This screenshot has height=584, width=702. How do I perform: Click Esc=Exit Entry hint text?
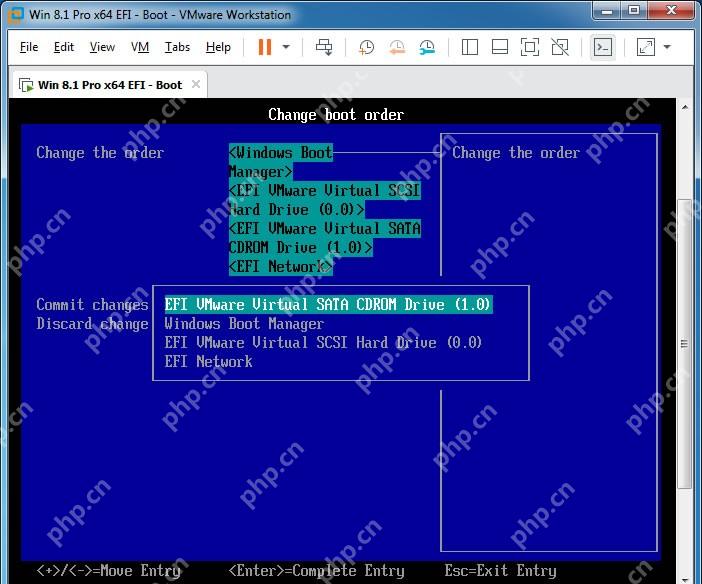pos(501,571)
